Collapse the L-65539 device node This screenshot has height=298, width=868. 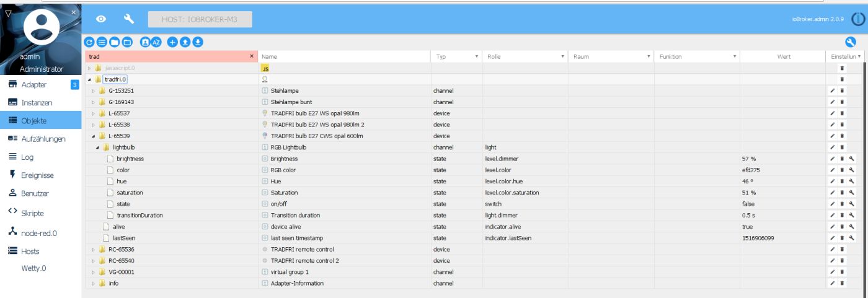click(94, 136)
